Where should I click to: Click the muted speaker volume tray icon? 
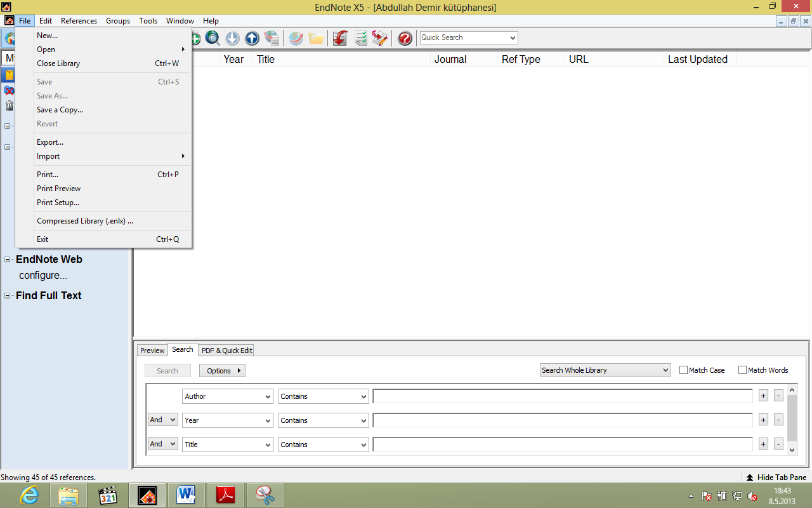click(752, 496)
